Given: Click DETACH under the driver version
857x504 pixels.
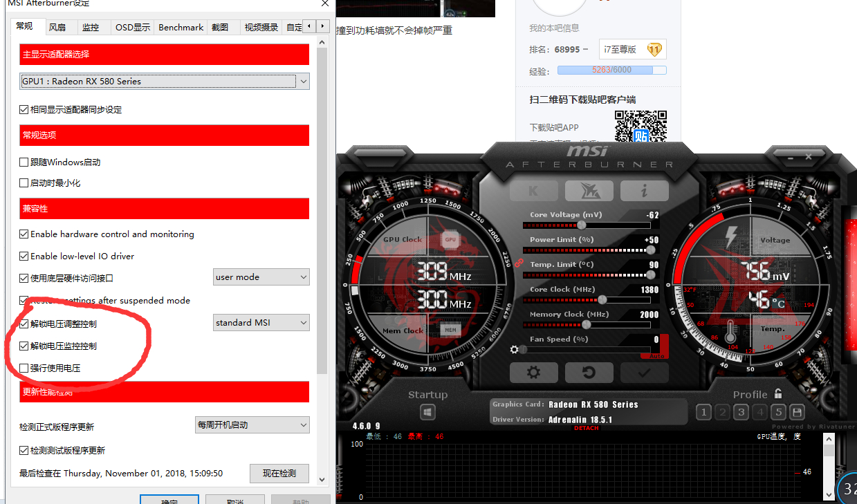Looking at the screenshot, I should coord(587,429).
